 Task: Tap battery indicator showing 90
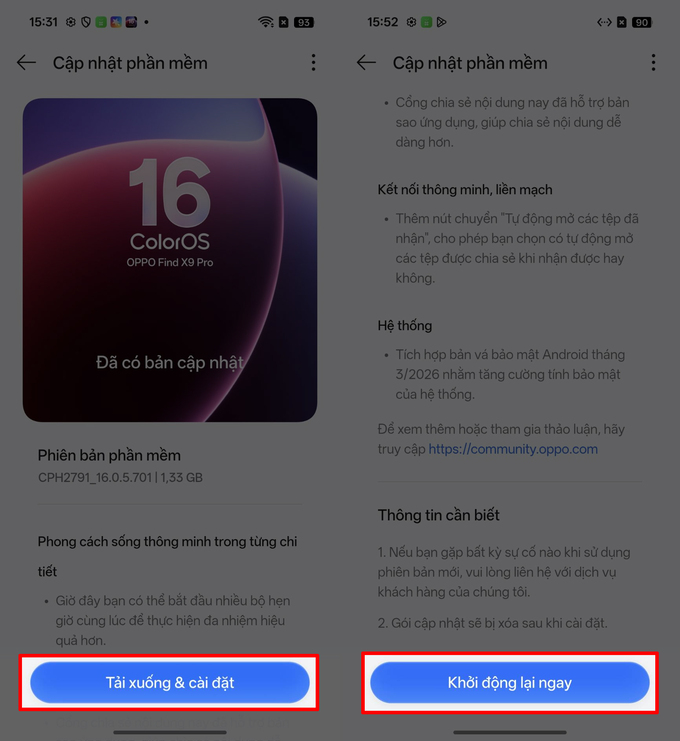coord(642,22)
